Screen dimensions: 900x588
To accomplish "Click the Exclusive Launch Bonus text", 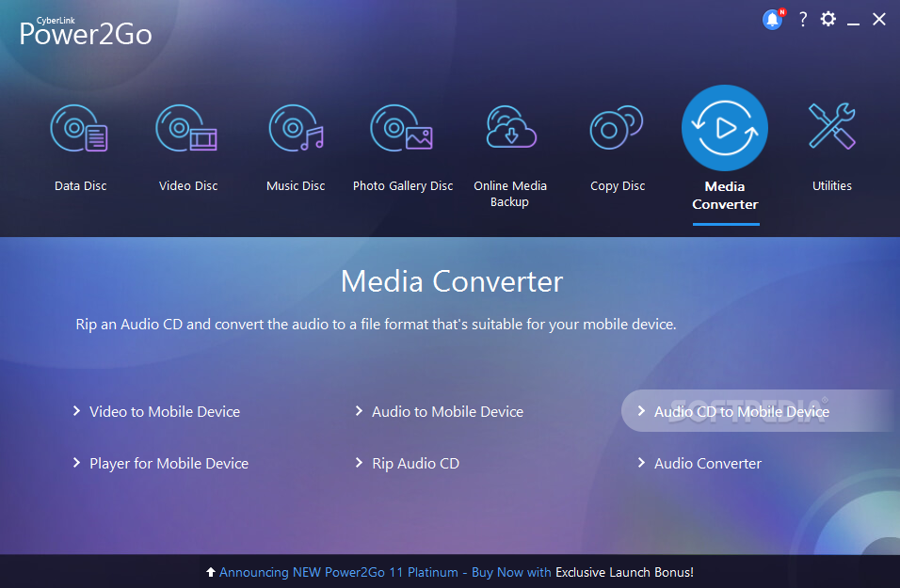I will (x=624, y=573).
